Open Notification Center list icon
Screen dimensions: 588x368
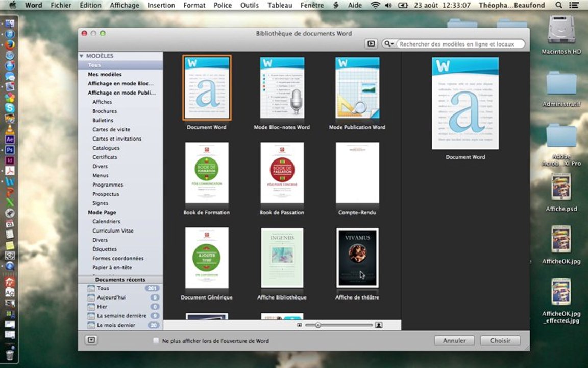(574, 5)
